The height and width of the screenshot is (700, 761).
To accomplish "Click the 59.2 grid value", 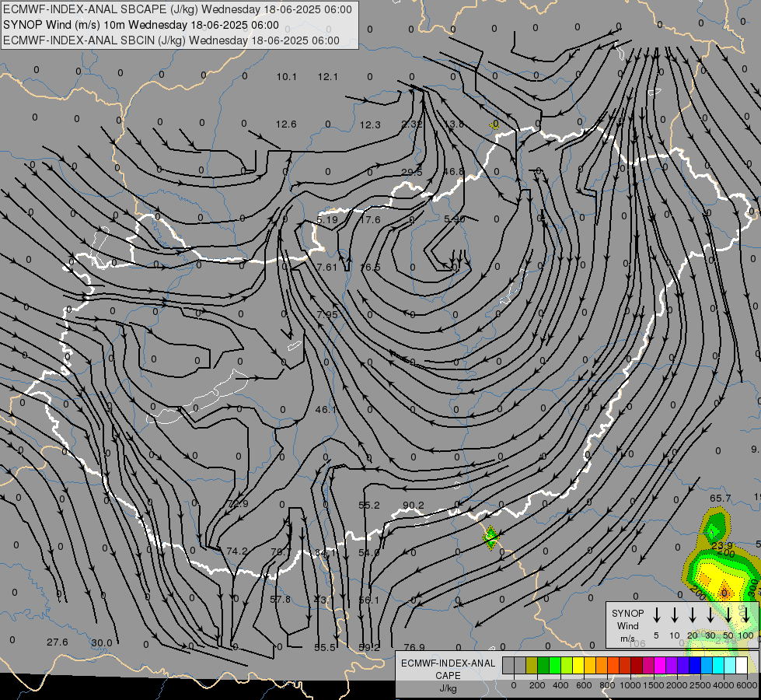I will tap(369, 647).
